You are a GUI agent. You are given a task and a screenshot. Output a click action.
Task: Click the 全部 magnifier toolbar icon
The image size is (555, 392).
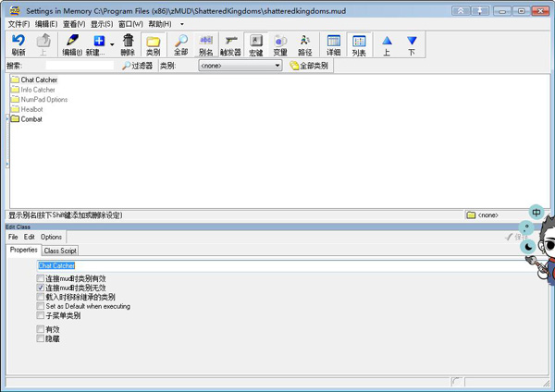pos(180,45)
